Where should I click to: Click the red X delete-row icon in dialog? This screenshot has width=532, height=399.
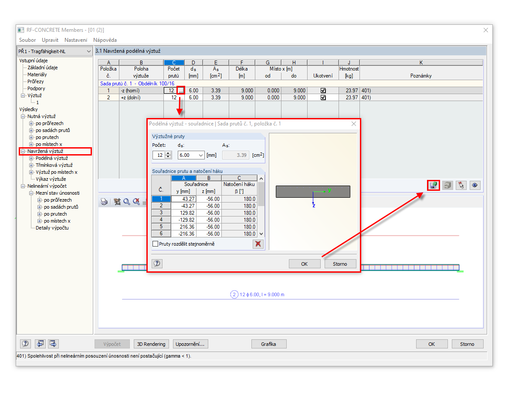[x=258, y=244]
